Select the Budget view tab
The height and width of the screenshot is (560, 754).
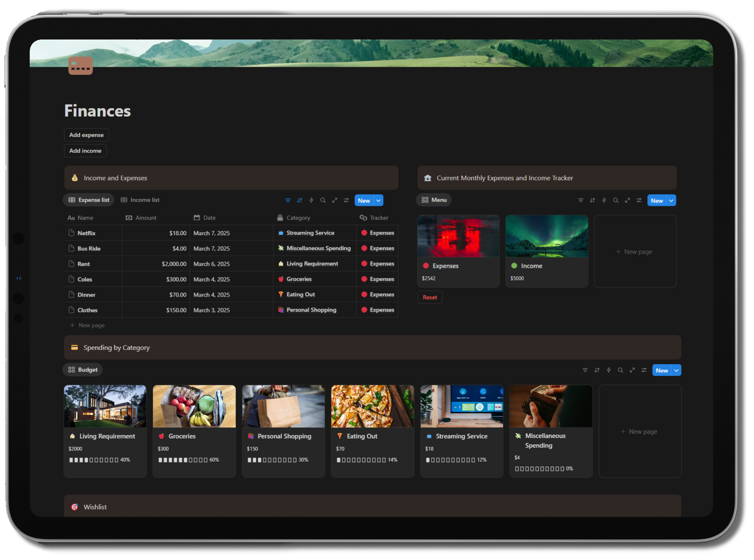(x=83, y=369)
